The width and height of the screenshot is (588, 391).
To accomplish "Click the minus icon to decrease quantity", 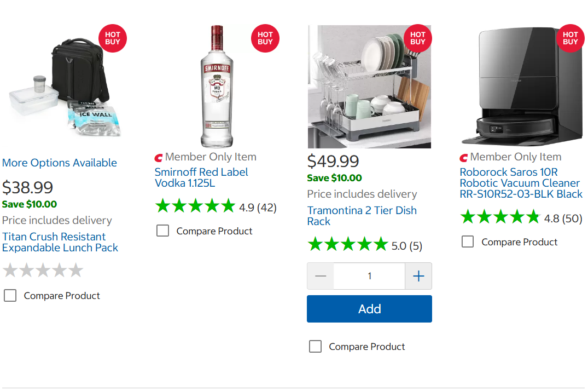I will (321, 276).
